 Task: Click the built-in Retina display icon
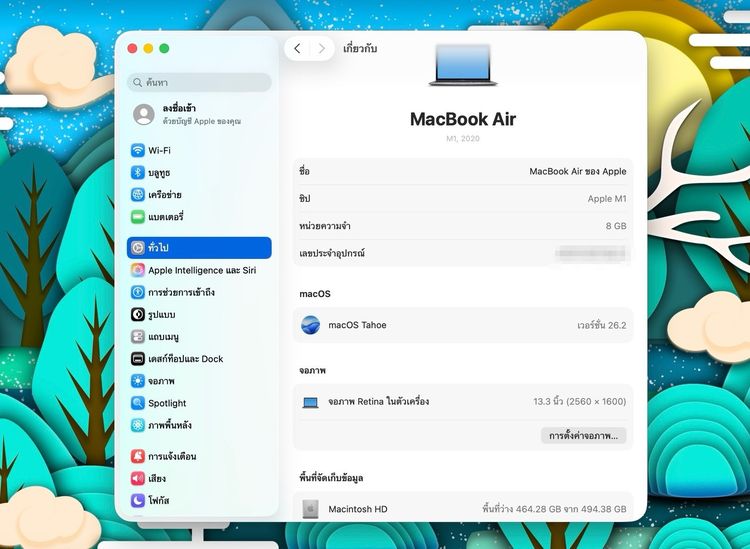coord(310,402)
